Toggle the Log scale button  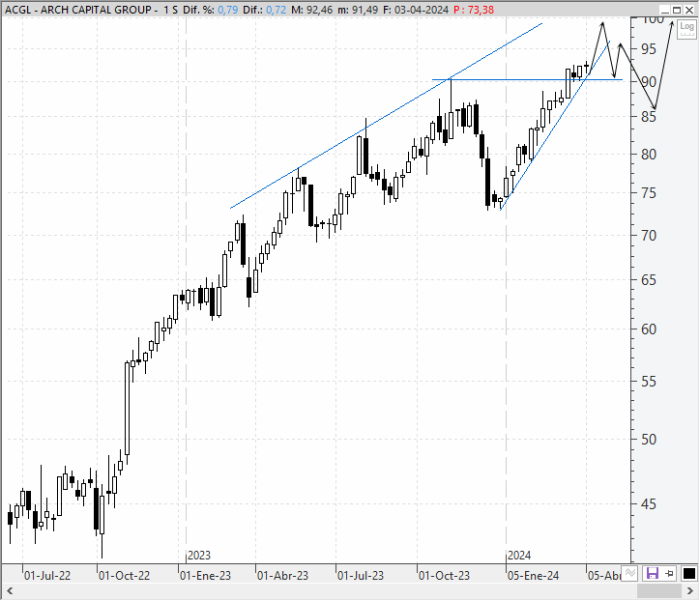686,28
